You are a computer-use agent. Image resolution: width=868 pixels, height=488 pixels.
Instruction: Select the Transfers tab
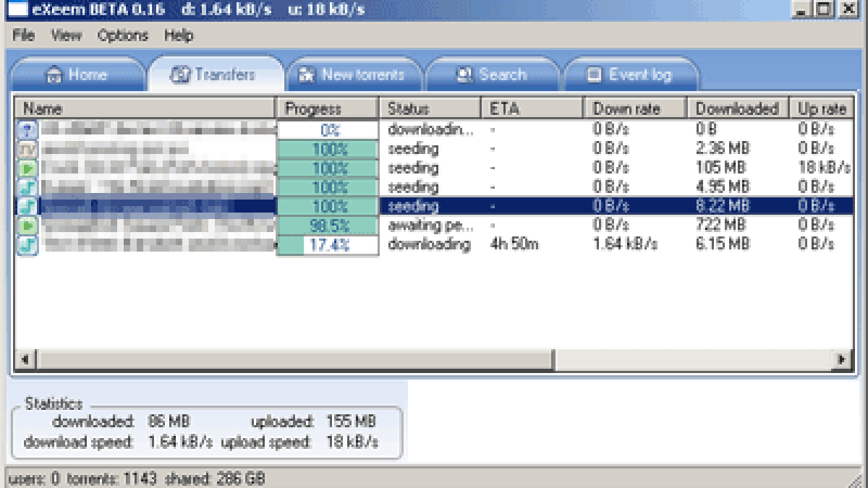[x=216, y=74]
